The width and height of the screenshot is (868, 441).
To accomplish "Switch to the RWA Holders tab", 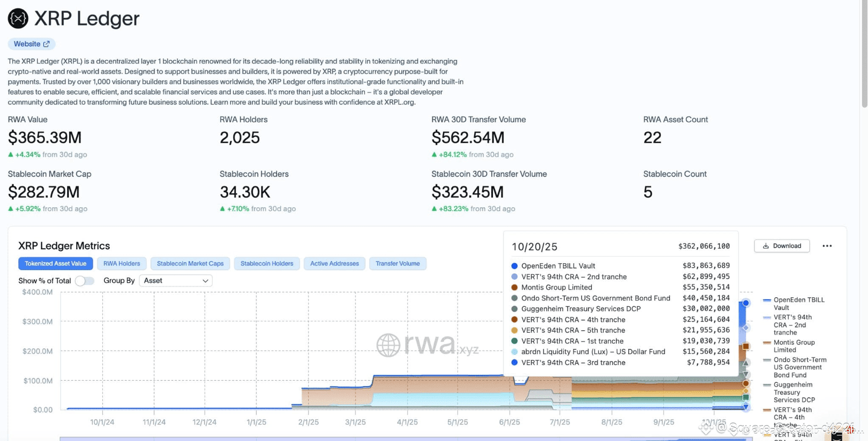I will pos(121,264).
